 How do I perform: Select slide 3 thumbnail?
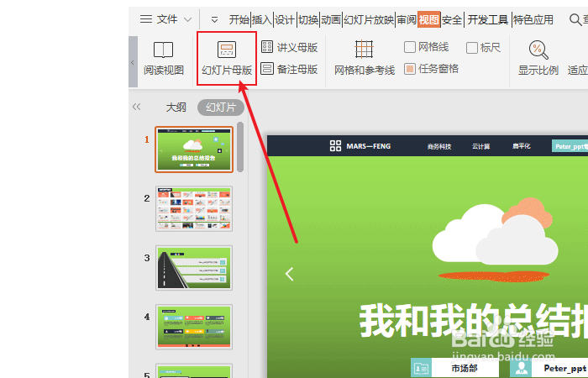click(194, 268)
